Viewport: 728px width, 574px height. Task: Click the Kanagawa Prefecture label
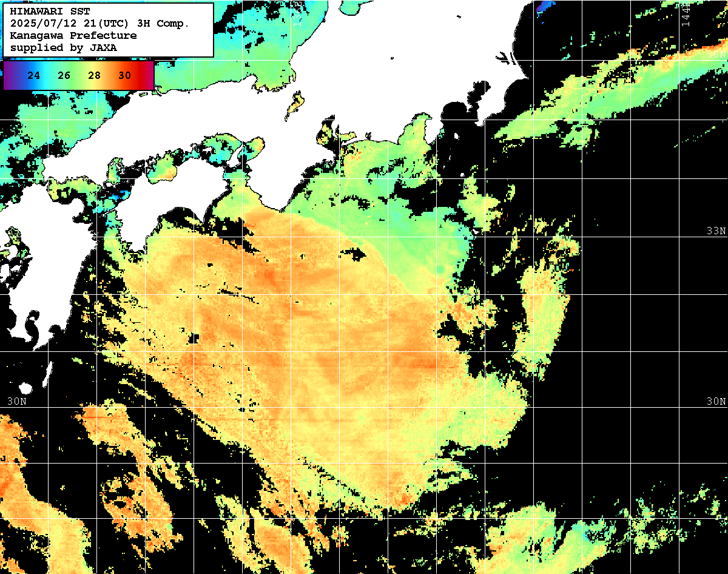tap(73, 36)
